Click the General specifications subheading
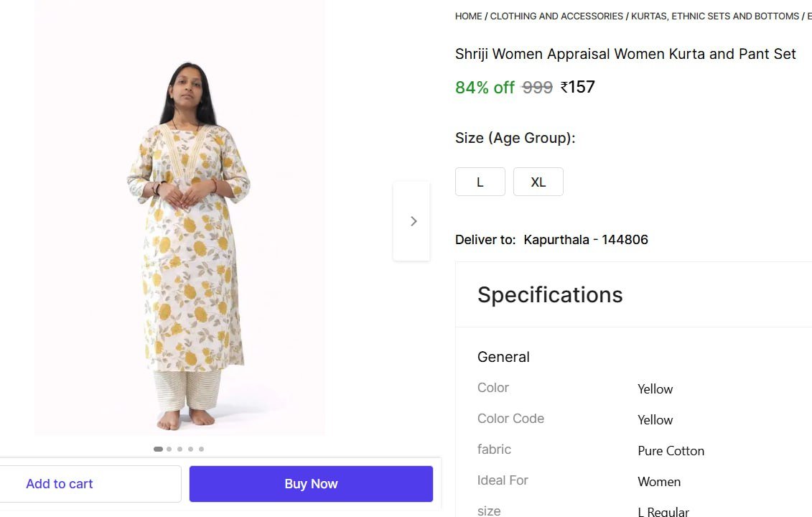Viewport: 812px width, 517px height. pos(503,357)
